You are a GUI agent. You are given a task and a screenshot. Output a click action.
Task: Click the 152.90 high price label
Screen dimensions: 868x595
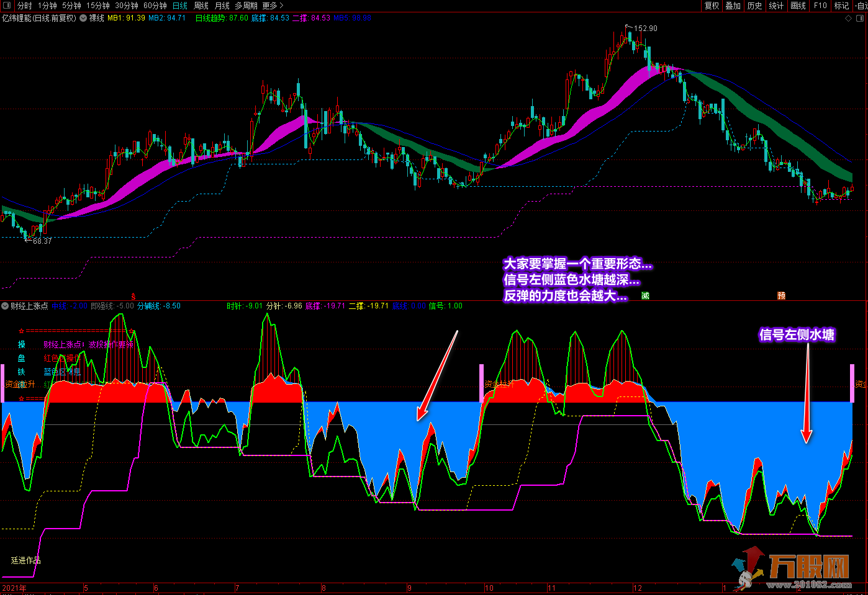[645, 29]
